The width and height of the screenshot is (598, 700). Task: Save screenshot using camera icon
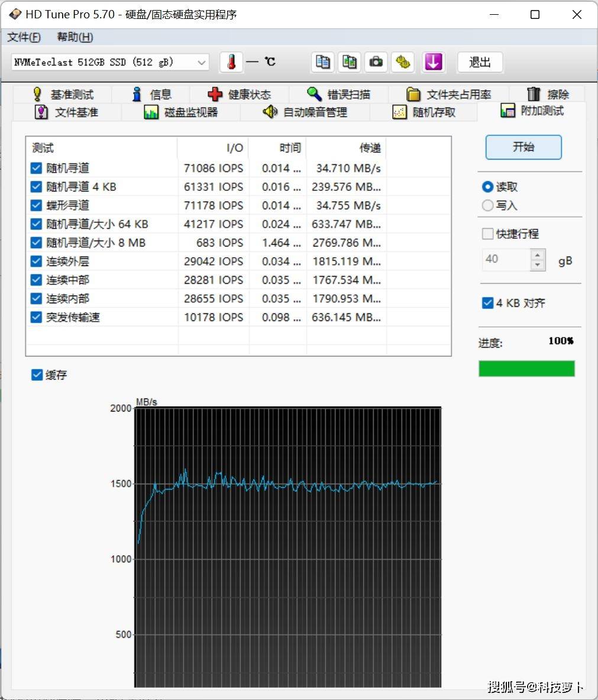pos(376,62)
